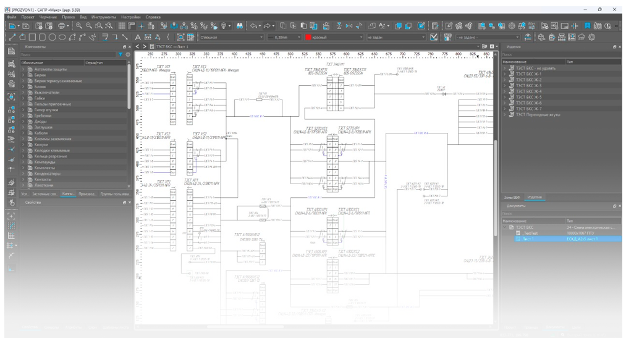Toggle the grid display button
Screen dimensions: 626x364
point(122,26)
